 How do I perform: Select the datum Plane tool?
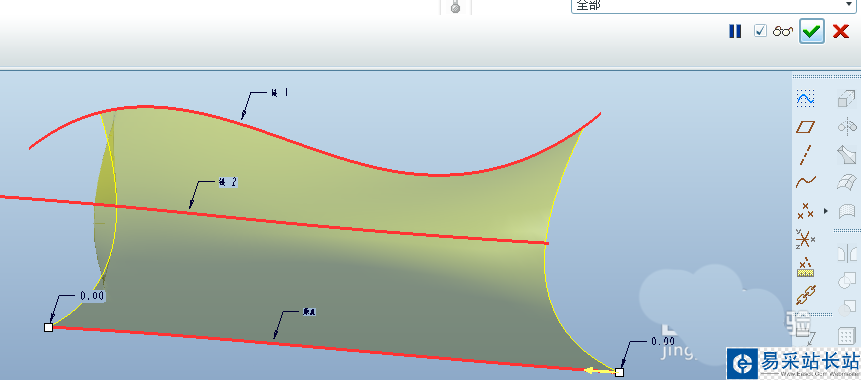coord(806,127)
